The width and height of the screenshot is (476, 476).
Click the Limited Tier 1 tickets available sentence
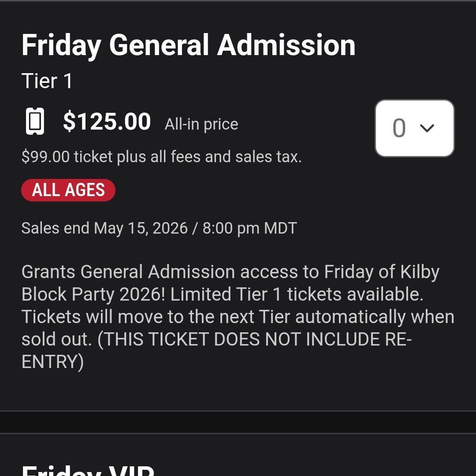click(297, 294)
